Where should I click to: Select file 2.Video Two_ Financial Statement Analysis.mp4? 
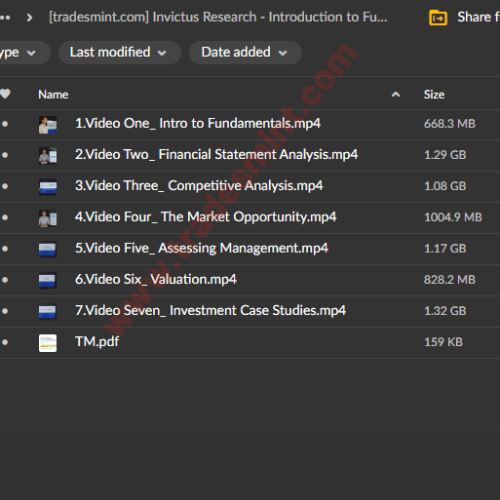click(216, 154)
